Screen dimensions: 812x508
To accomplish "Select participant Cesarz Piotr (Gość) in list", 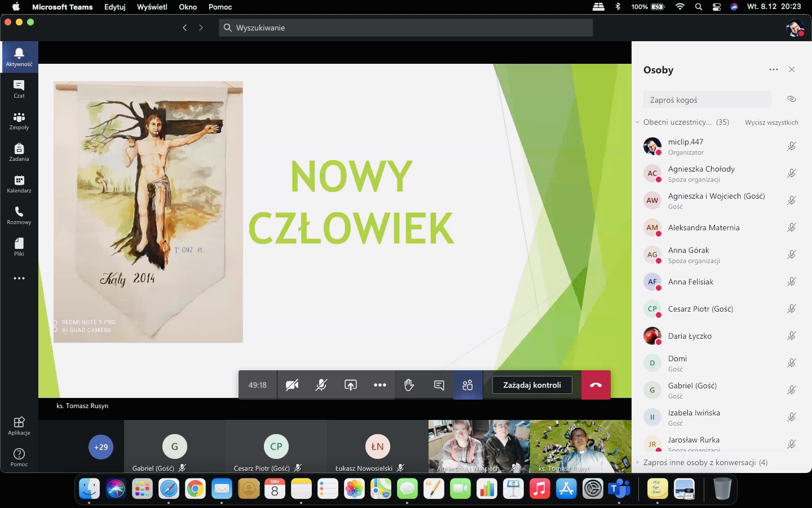I will [722, 309].
